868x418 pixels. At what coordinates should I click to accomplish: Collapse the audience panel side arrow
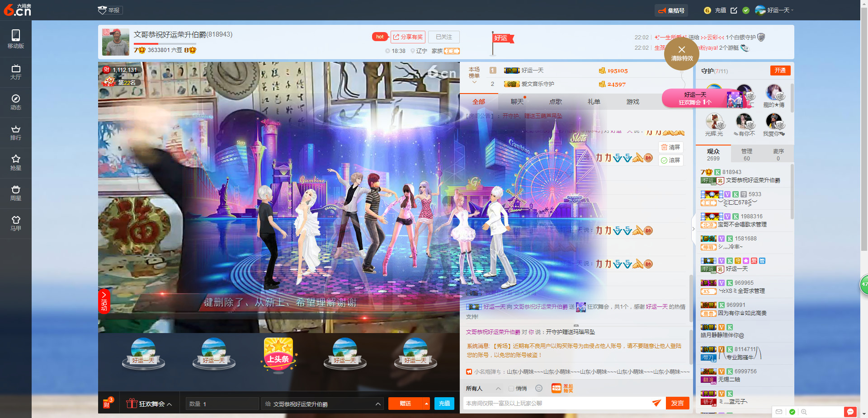click(693, 229)
